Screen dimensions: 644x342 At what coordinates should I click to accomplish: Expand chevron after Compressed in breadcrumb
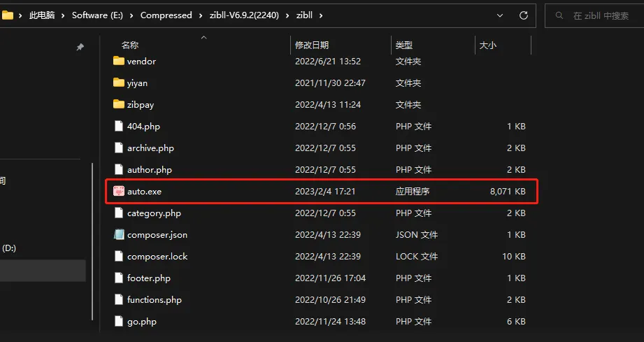click(201, 15)
